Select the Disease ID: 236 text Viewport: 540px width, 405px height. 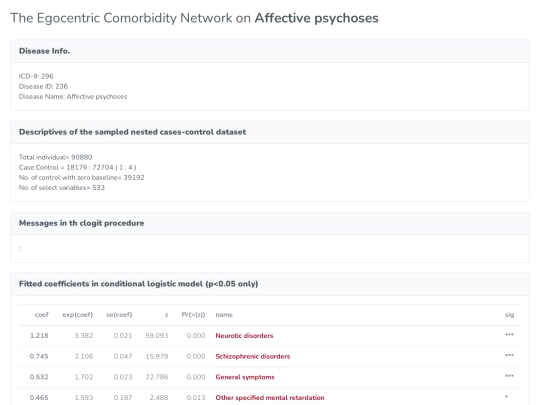click(43, 86)
